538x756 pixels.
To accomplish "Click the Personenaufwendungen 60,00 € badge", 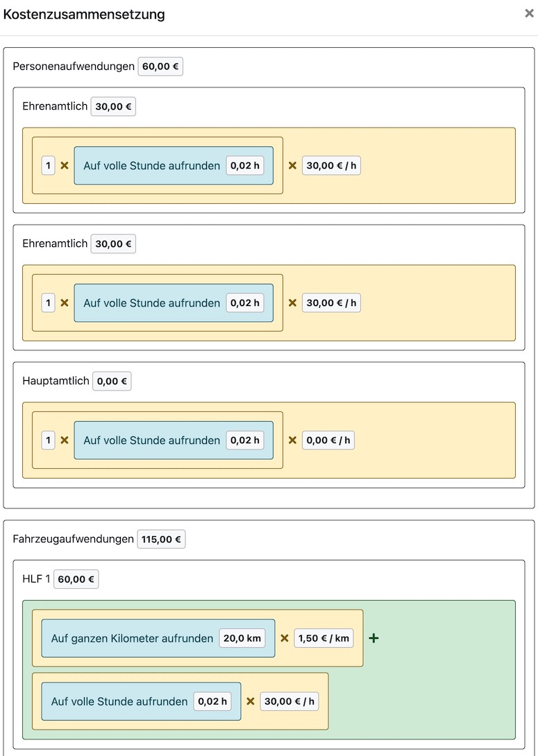I will pos(160,67).
